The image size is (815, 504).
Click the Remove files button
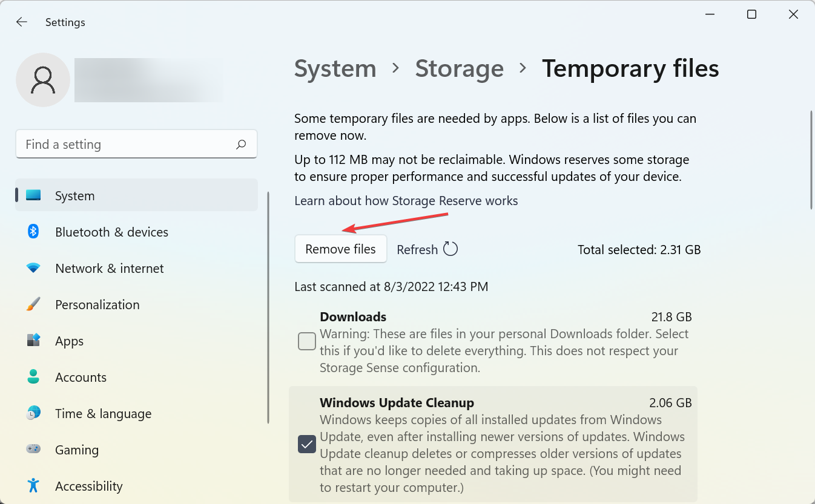tap(341, 249)
